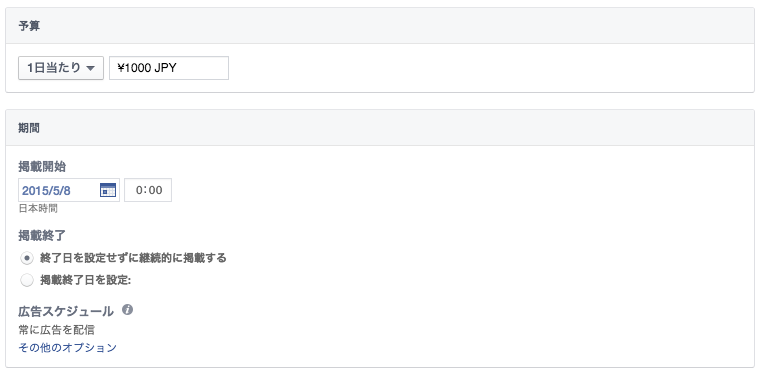Select the hour portion of the start time

pos(140,190)
